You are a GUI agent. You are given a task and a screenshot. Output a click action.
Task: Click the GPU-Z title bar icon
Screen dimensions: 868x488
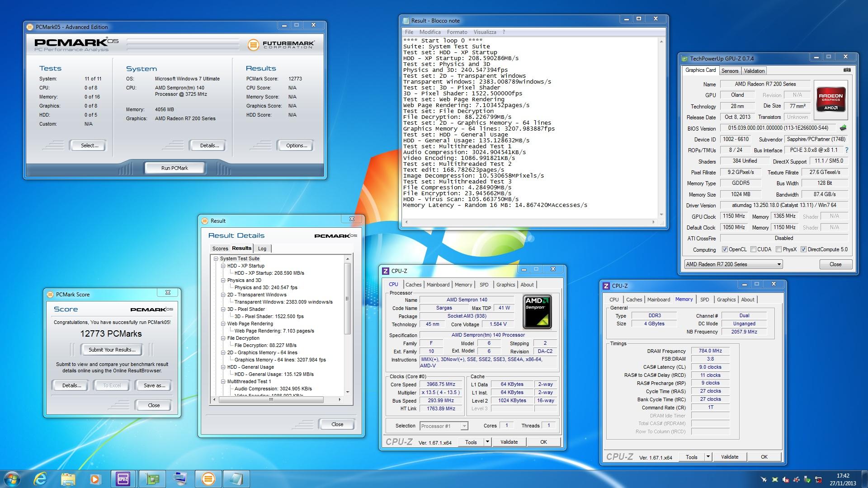[x=685, y=58]
